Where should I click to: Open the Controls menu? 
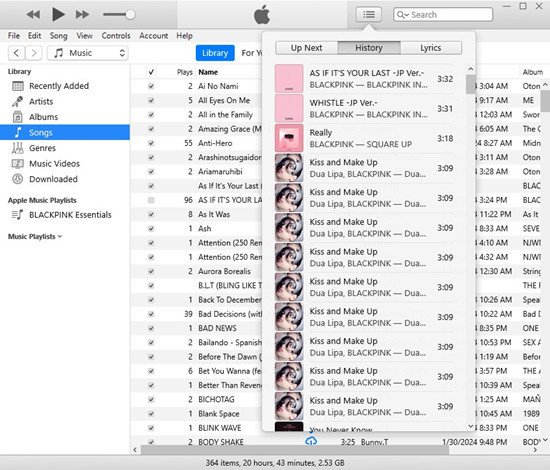click(x=116, y=36)
